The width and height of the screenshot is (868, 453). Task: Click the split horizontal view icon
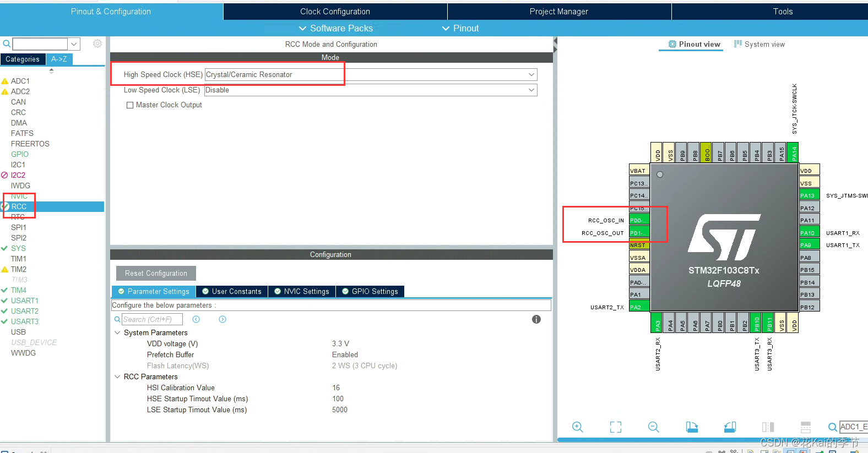[x=806, y=427]
